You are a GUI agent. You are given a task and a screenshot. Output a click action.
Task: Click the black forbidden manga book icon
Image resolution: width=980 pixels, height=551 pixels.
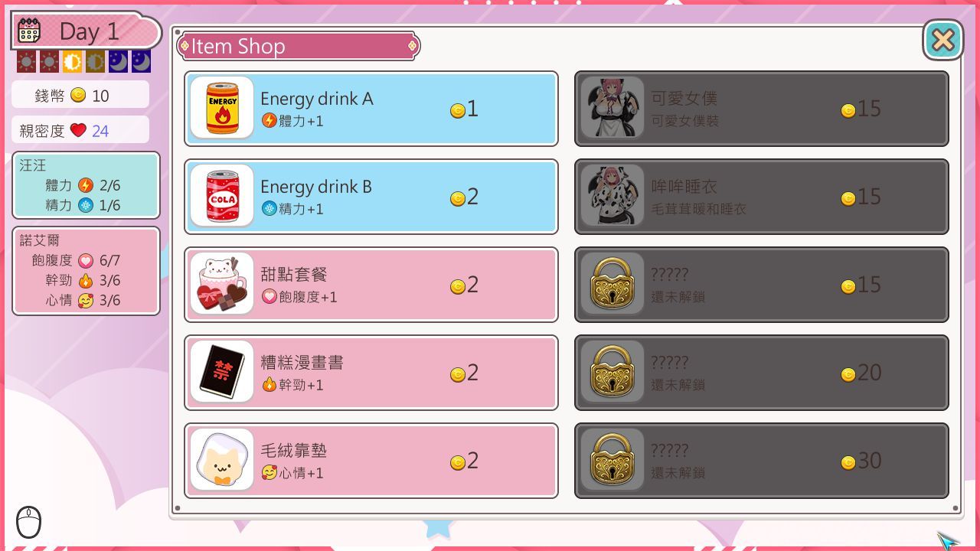(x=222, y=372)
